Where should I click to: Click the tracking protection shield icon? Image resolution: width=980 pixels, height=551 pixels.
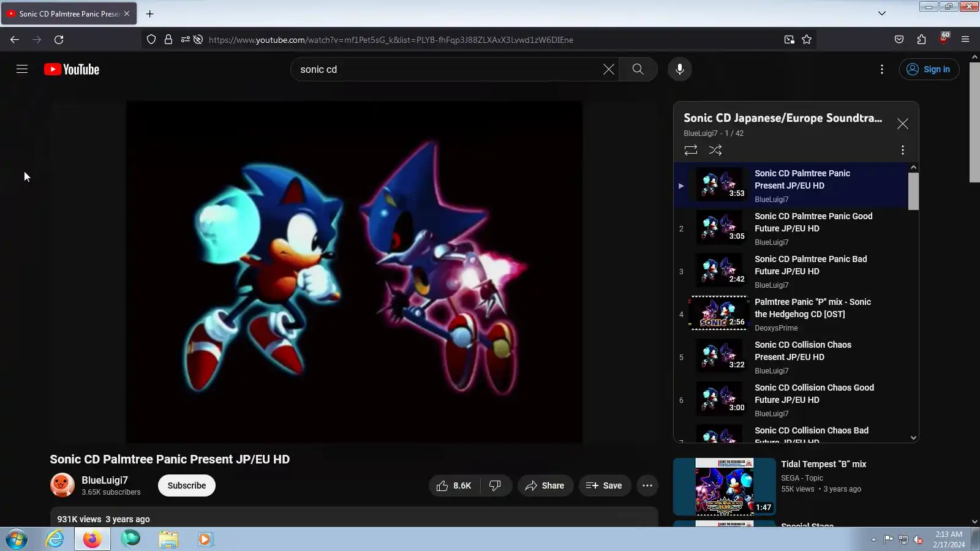[x=151, y=40]
